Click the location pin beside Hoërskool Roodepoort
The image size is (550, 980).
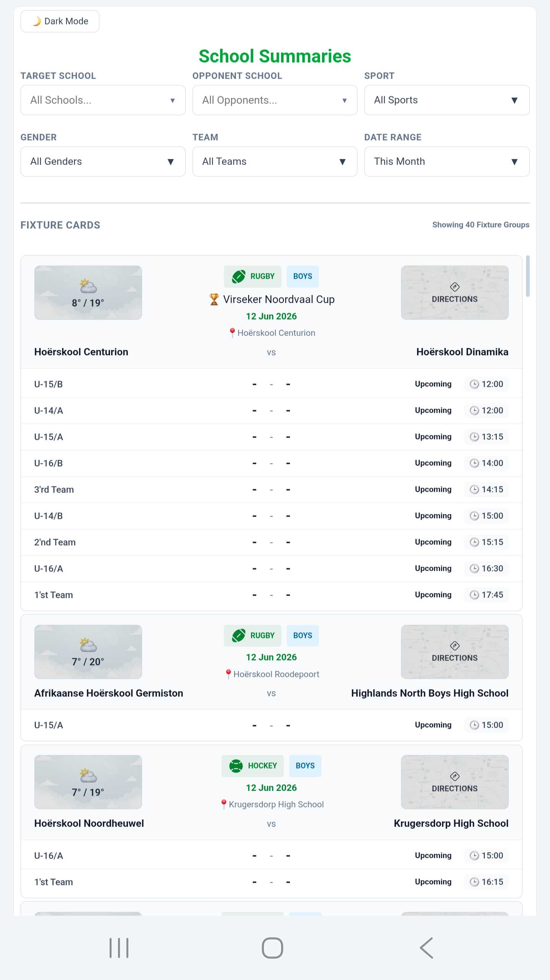tap(228, 674)
